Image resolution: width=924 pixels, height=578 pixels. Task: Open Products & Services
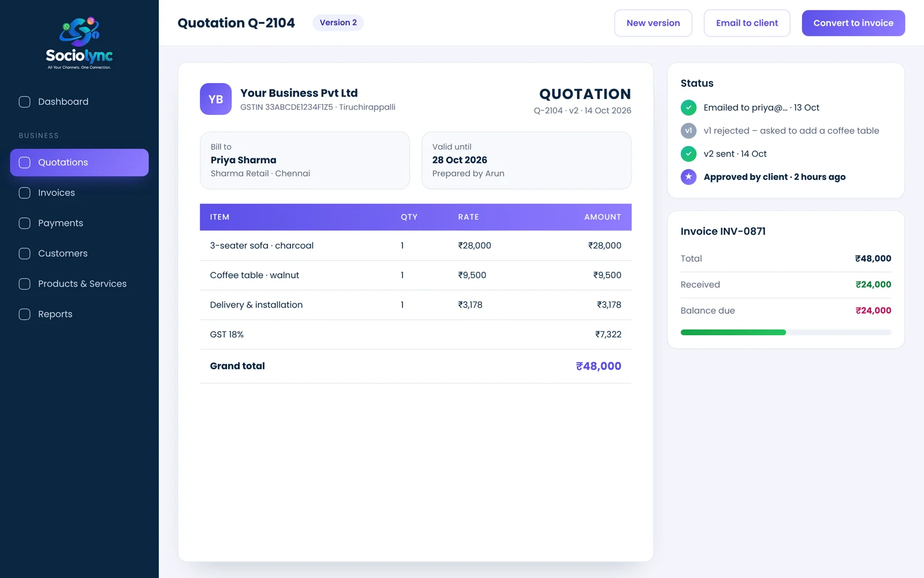click(x=79, y=284)
